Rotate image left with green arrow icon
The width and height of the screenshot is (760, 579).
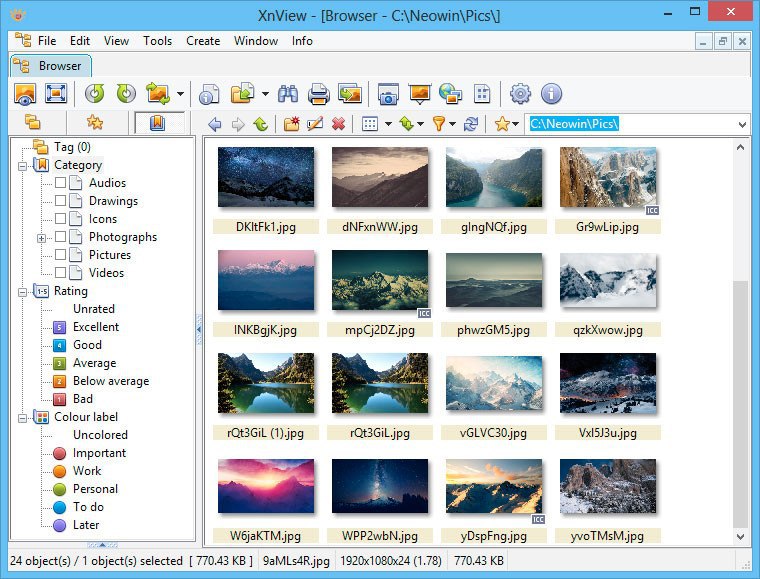[95, 94]
